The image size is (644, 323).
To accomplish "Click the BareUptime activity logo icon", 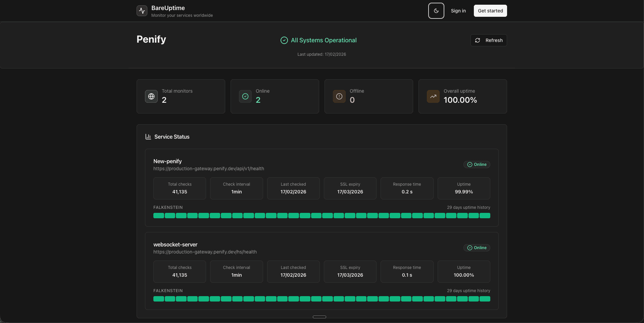I will [141, 10].
